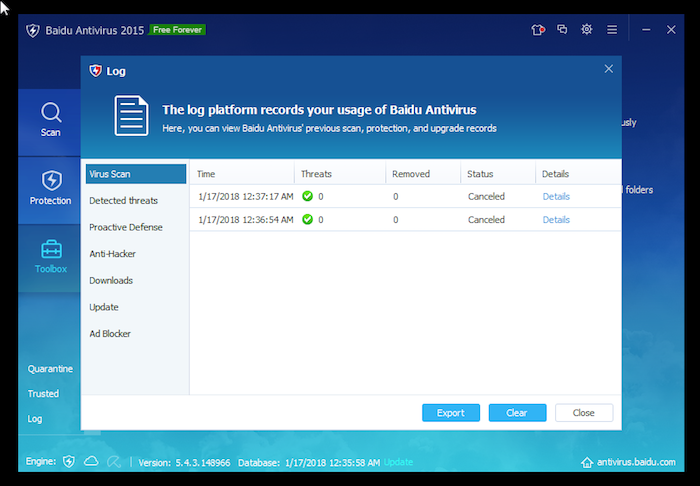Open the hamburger main menu
Screen dimensions: 700x486
click(x=612, y=29)
